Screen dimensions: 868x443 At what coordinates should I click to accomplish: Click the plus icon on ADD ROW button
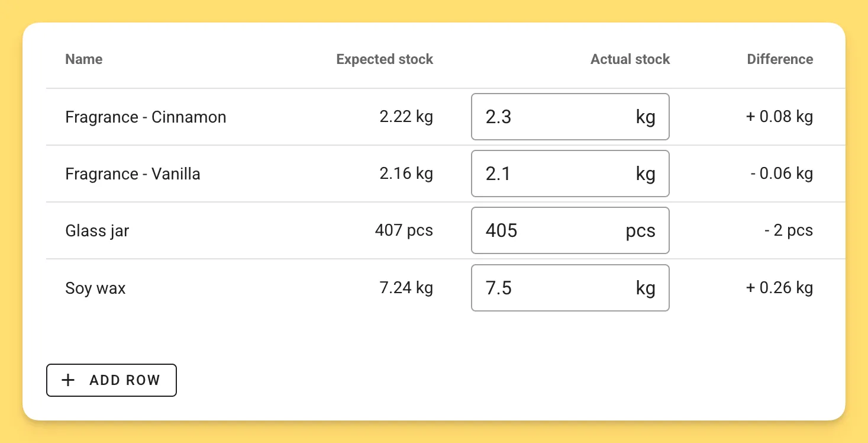(69, 380)
